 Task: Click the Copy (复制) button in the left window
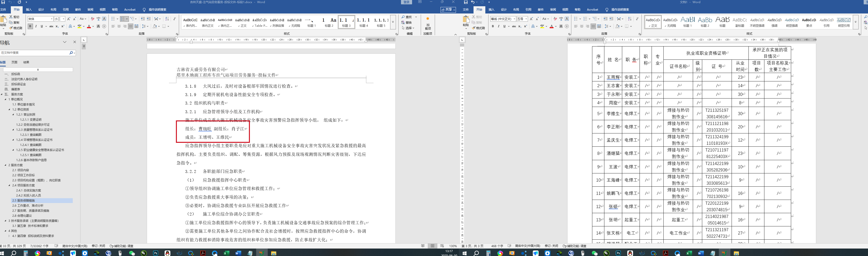[x=14, y=23]
